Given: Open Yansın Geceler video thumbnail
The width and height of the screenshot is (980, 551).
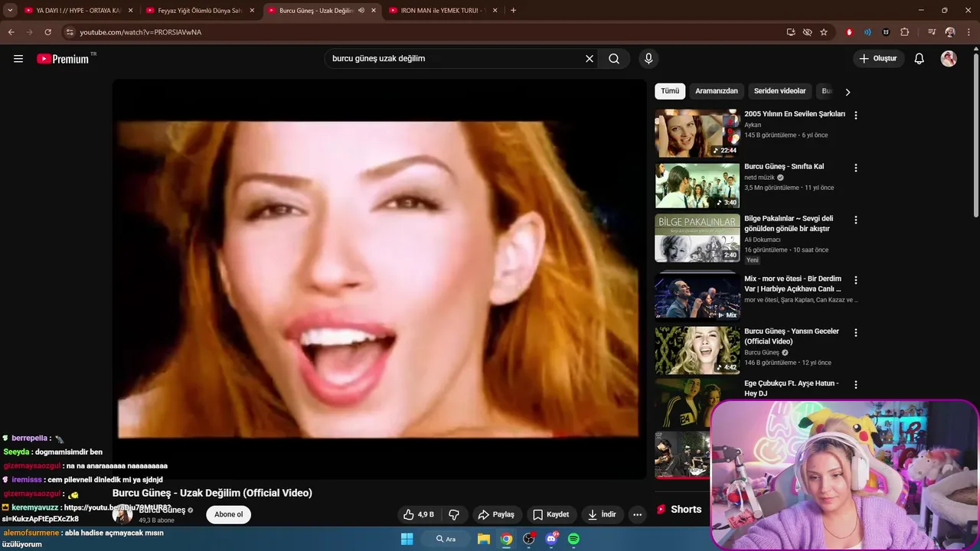Looking at the screenshot, I should [x=697, y=350].
